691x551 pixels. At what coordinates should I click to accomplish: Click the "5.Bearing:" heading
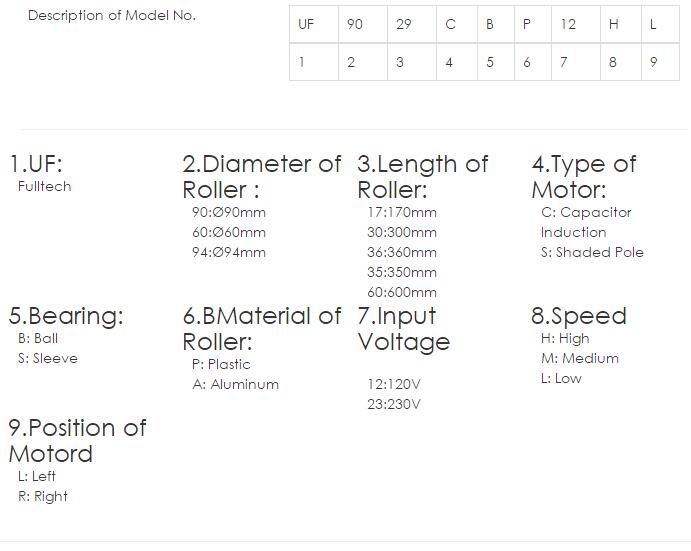click(x=66, y=316)
